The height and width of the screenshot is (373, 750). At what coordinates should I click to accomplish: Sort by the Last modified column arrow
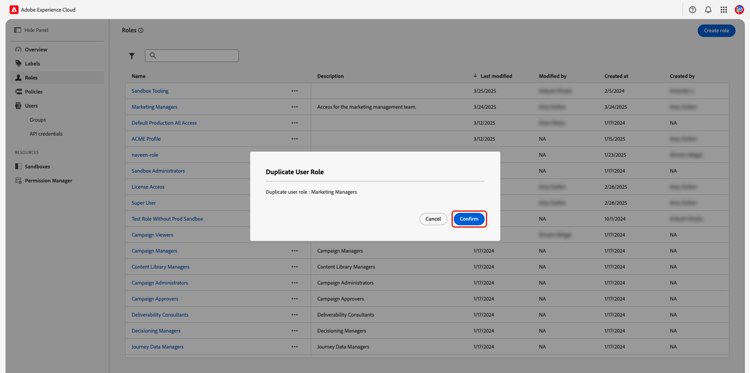point(475,76)
